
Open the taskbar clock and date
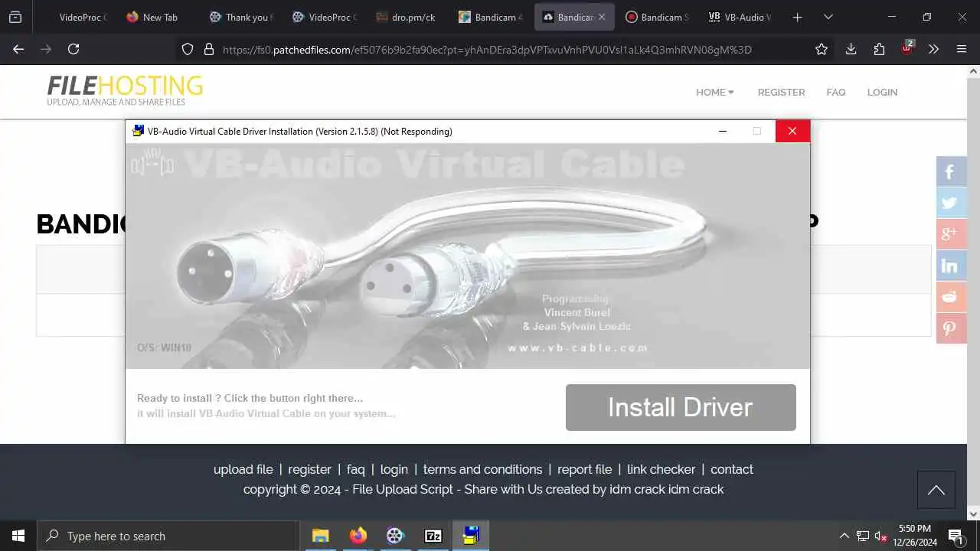(915, 535)
